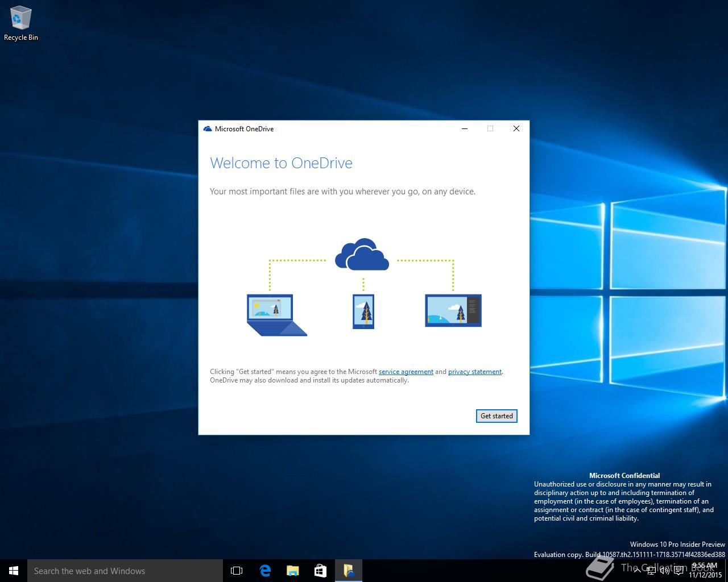This screenshot has height=582, width=728.
Task: Minimize the Microsoft OneDrive window
Action: pyautogui.click(x=465, y=128)
